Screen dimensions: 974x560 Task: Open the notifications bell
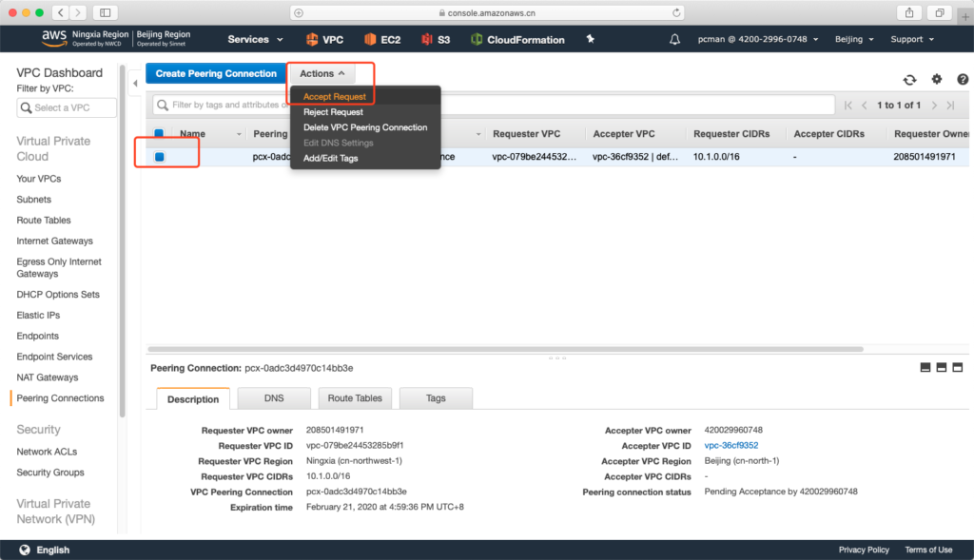tap(675, 40)
